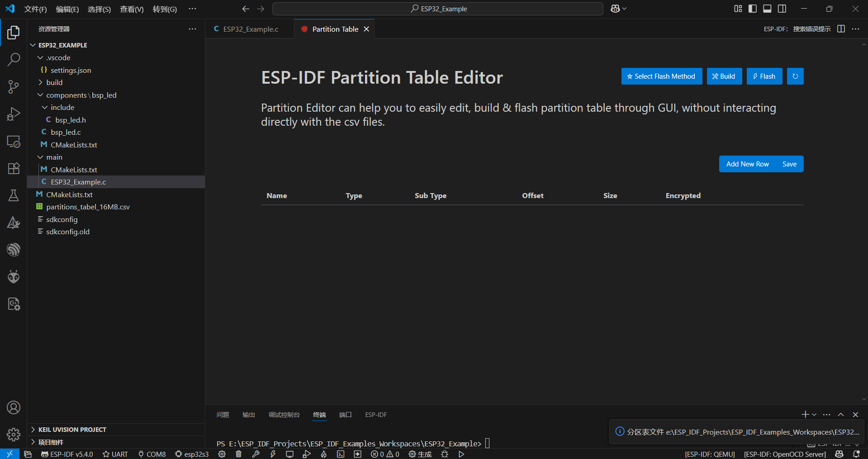
Task: Open the 编辑(E) menu
Action: (67, 9)
